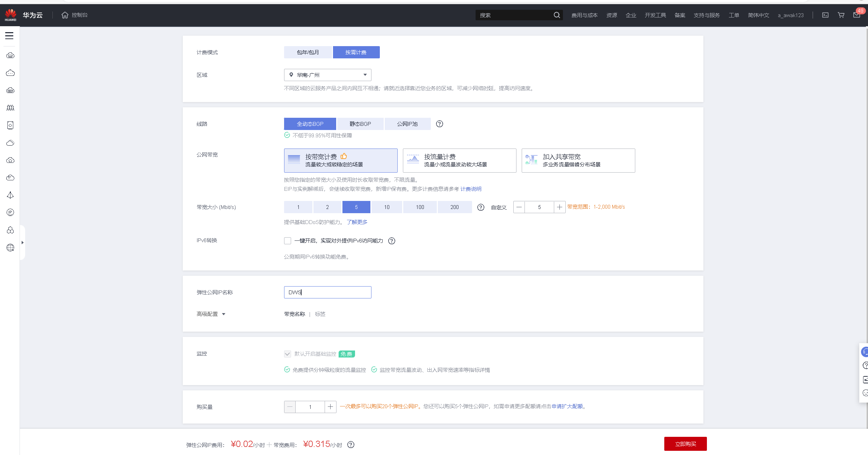
Task: Click help icon next to the line type options
Action: click(x=440, y=124)
